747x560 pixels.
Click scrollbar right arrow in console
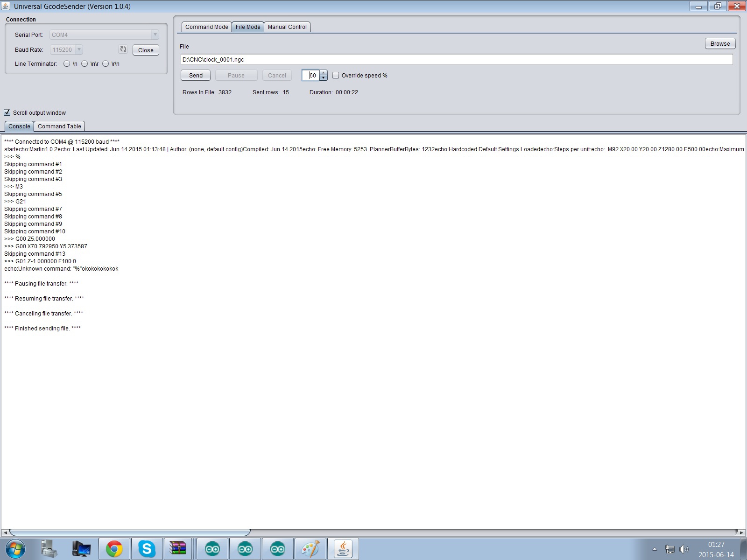point(741,532)
